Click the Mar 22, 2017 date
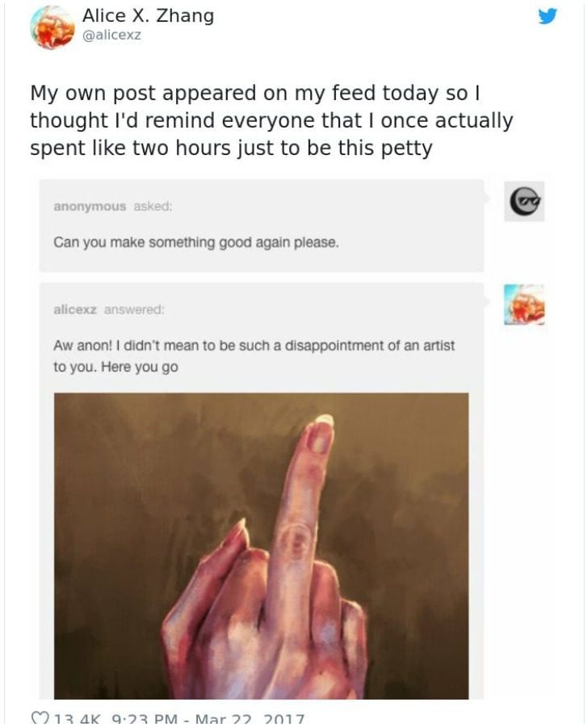 pyautogui.click(x=250, y=720)
